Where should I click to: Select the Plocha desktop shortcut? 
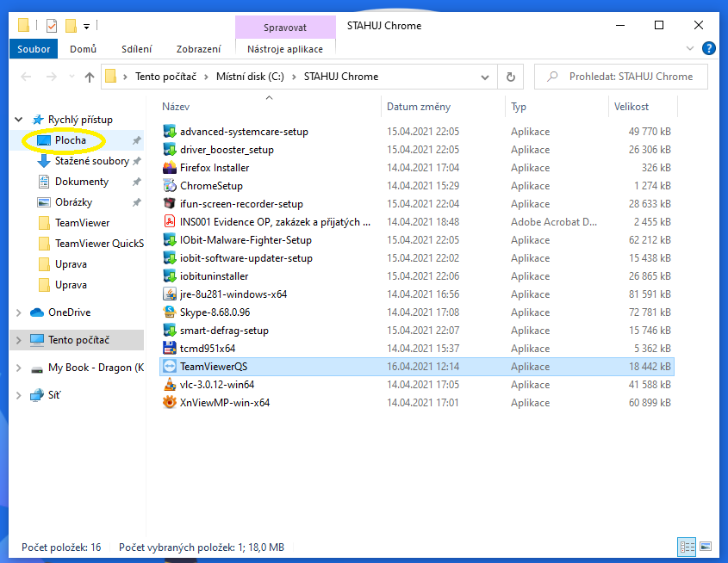pos(70,140)
